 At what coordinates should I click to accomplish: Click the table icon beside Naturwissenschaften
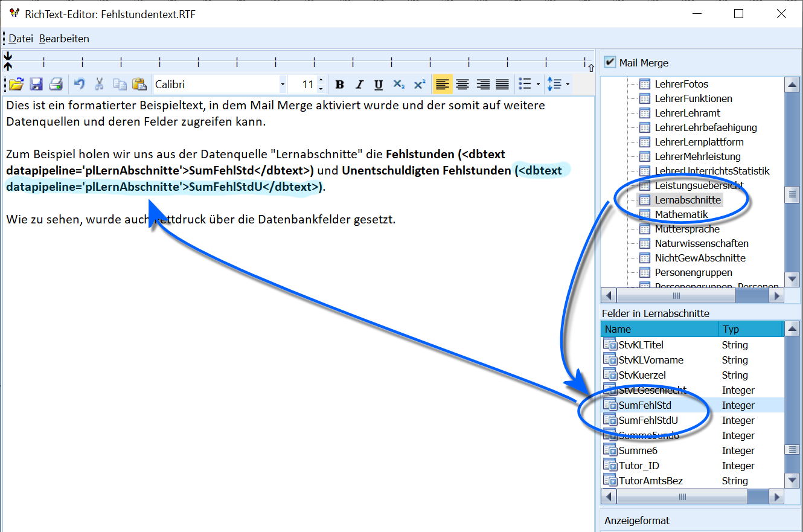645,243
